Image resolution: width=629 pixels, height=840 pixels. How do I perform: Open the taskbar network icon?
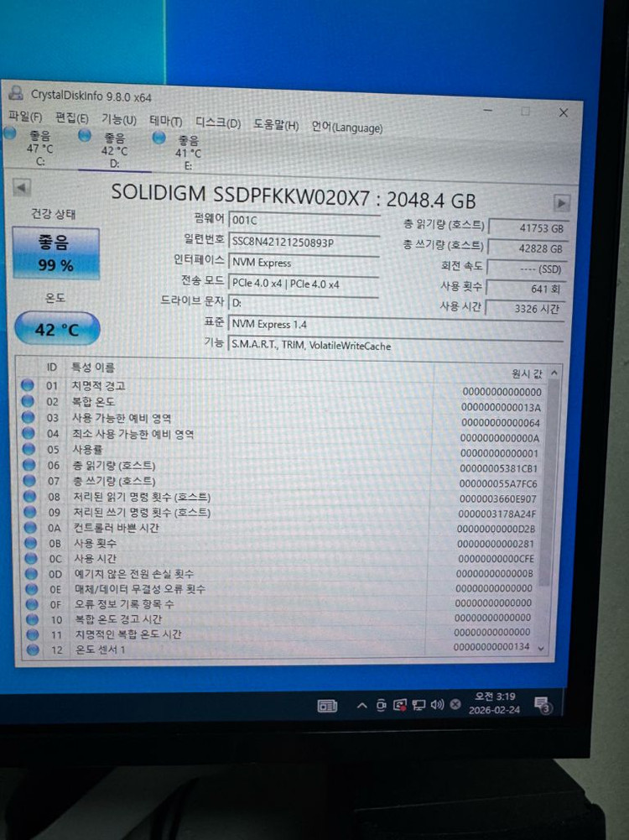[418, 705]
